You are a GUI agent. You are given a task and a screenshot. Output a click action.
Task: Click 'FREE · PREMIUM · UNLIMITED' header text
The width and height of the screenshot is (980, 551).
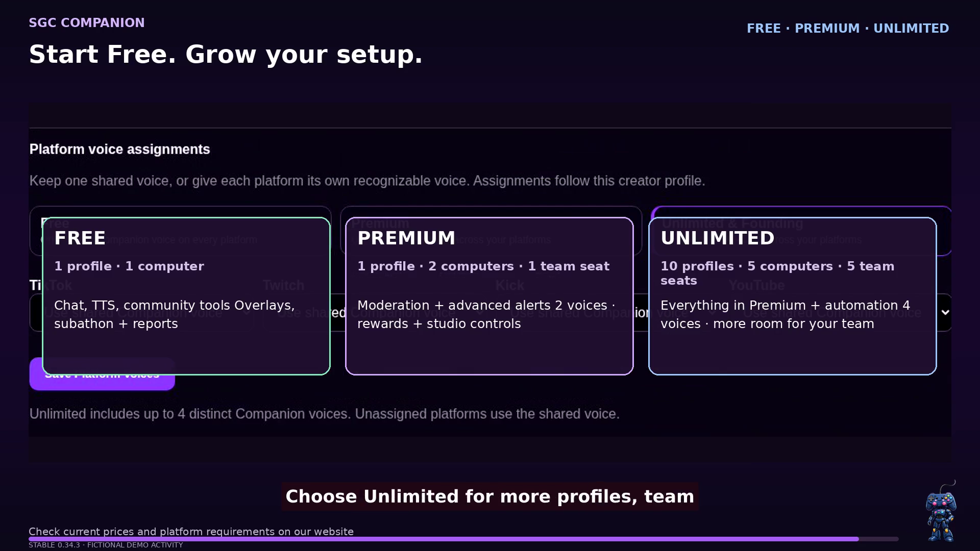pos(848,29)
